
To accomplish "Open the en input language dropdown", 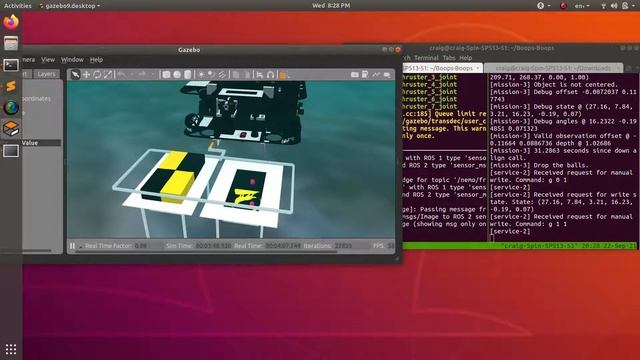I will 582,6.
